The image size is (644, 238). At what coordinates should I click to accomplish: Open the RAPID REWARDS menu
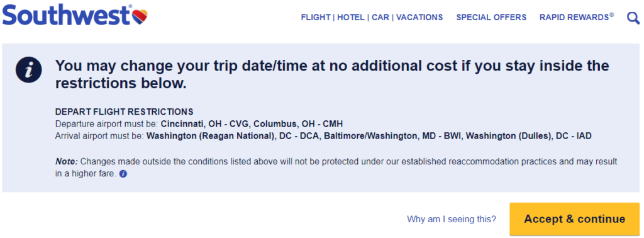click(x=577, y=17)
